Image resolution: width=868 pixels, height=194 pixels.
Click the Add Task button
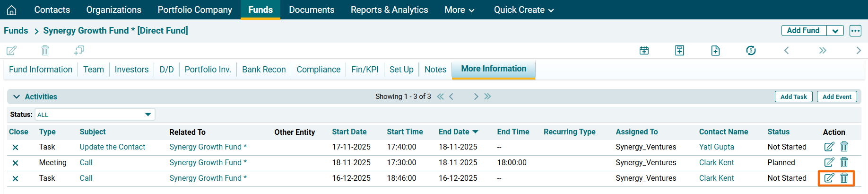click(x=793, y=97)
